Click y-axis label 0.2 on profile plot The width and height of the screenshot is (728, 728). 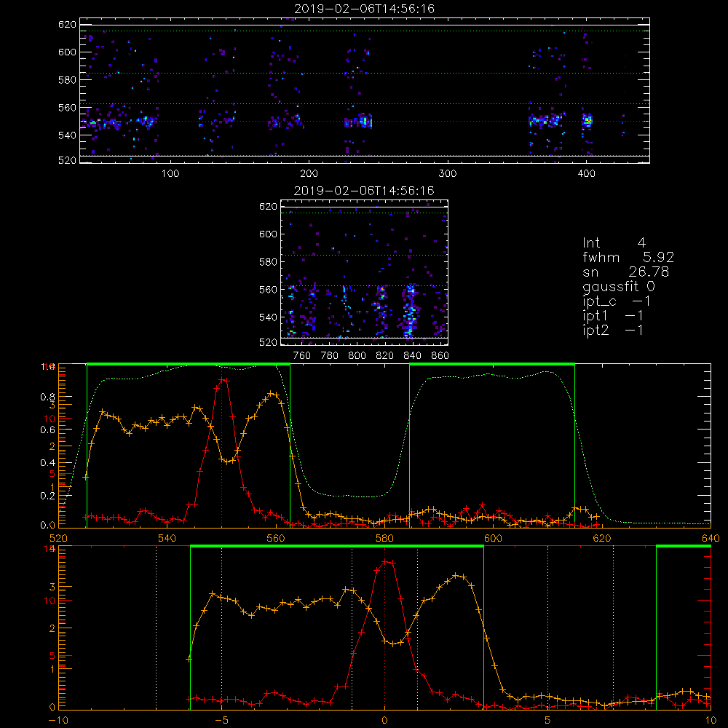click(48, 495)
